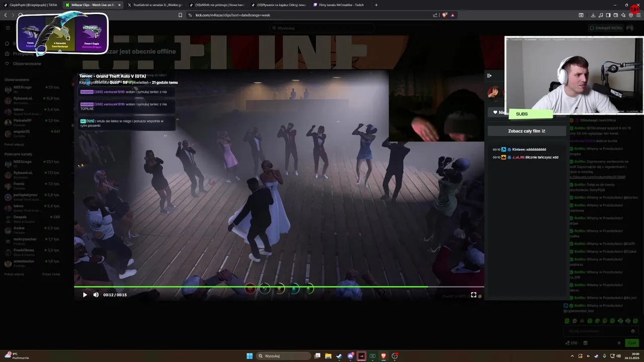This screenshot has width=644, height=362.
Task: Open Windows Start menu
Action: pos(250,356)
